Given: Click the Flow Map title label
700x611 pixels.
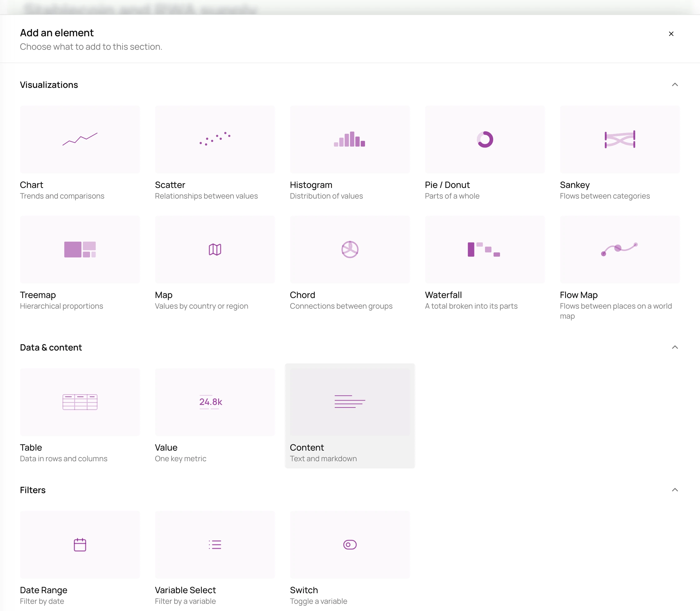Looking at the screenshot, I should [x=579, y=295].
